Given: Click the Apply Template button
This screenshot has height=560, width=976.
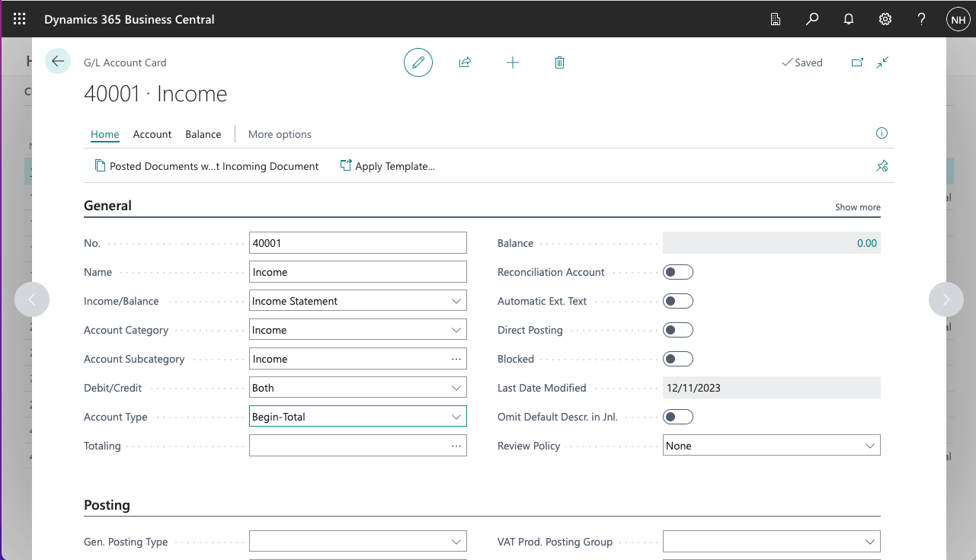Looking at the screenshot, I should click(387, 166).
